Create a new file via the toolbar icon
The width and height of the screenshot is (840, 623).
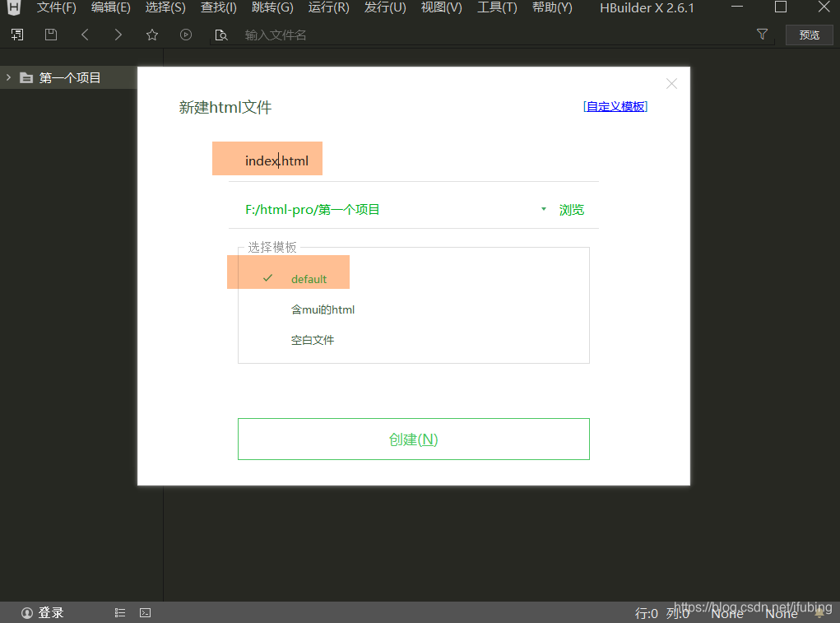[x=16, y=35]
